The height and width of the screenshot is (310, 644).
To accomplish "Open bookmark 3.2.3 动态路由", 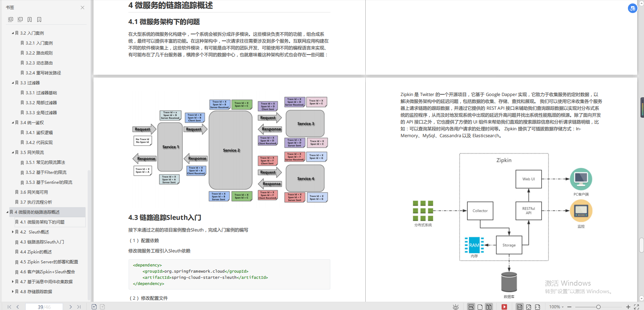I will click(x=39, y=63).
